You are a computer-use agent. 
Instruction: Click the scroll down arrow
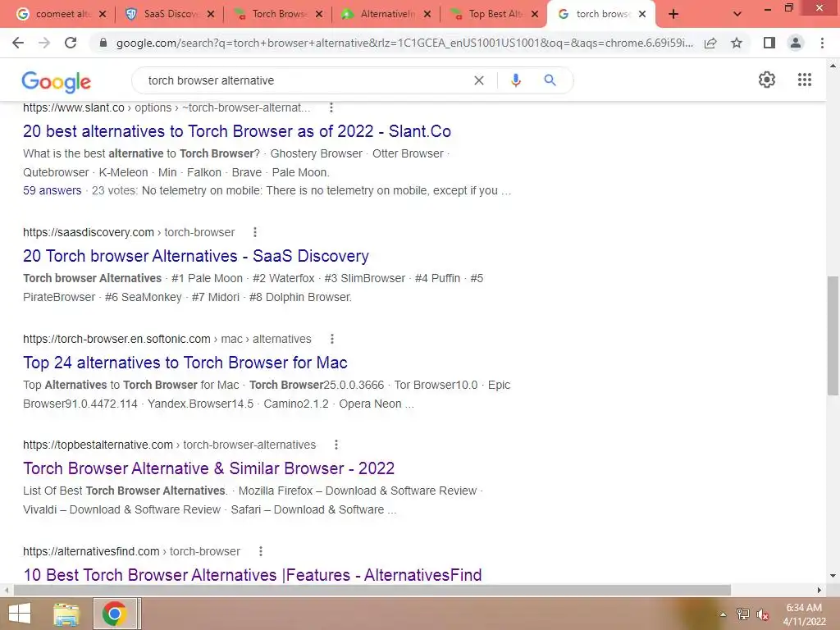click(833, 576)
